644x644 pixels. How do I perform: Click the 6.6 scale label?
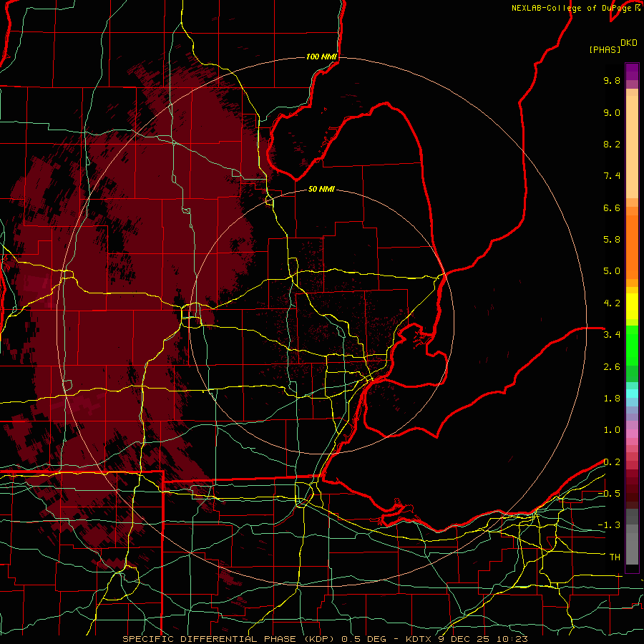click(x=612, y=208)
